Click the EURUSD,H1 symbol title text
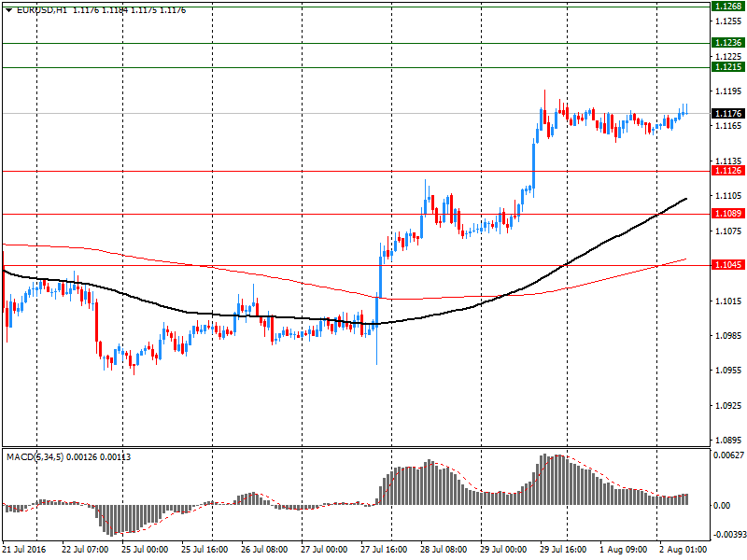The width and height of the screenshot is (747, 560). click(42, 10)
